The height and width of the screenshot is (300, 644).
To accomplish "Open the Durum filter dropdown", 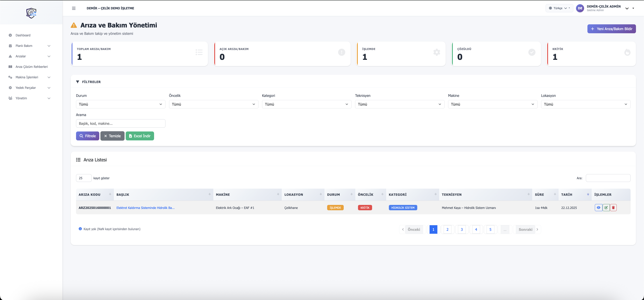I will pyautogui.click(x=121, y=104).
